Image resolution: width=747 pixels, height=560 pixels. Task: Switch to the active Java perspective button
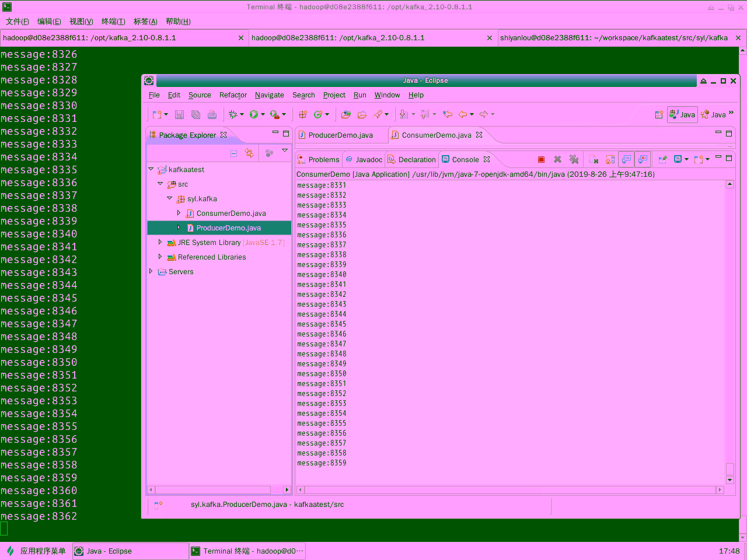pos(682,114)
